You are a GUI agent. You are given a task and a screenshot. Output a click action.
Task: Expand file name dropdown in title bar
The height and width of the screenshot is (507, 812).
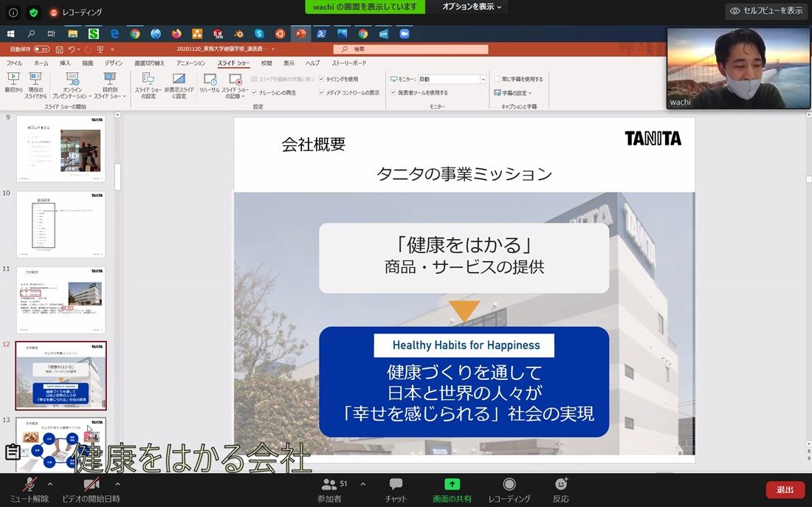tap(273, 49)
